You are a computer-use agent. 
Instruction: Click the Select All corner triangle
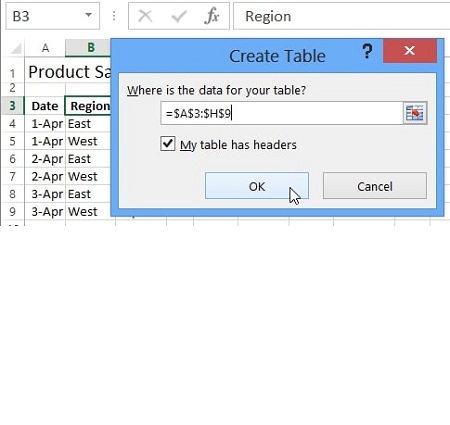tap(16, 49)
